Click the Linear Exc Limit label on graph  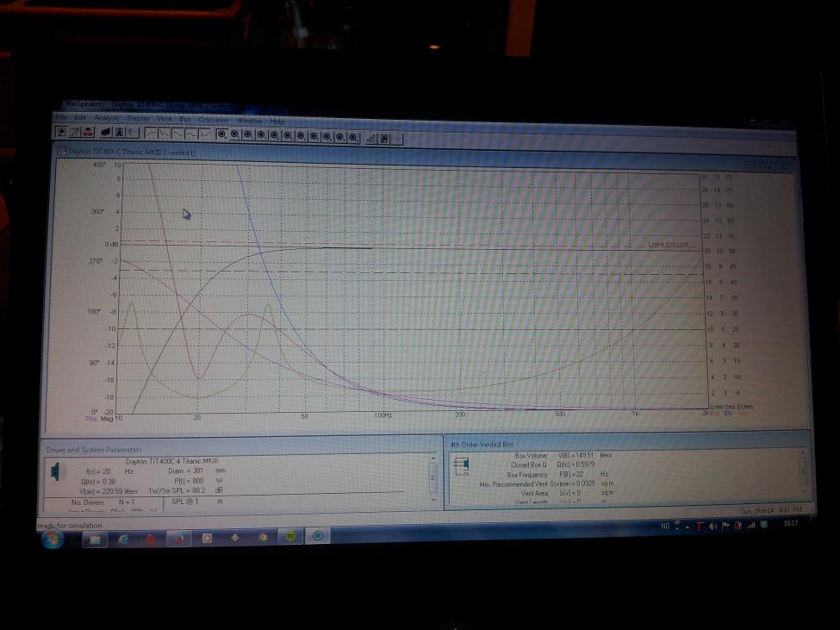pyautogui.click(x=668, y=244)
